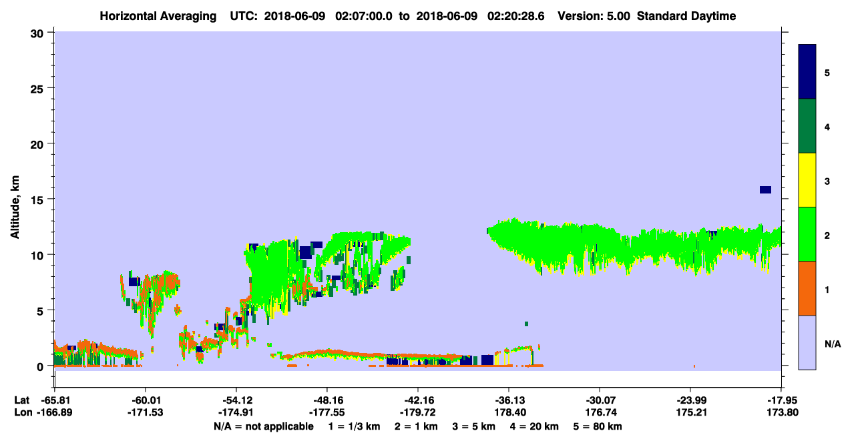Click the latitude value -17.95
The width and height of the screenshot is (868, 445).
[x=781, y=400]
